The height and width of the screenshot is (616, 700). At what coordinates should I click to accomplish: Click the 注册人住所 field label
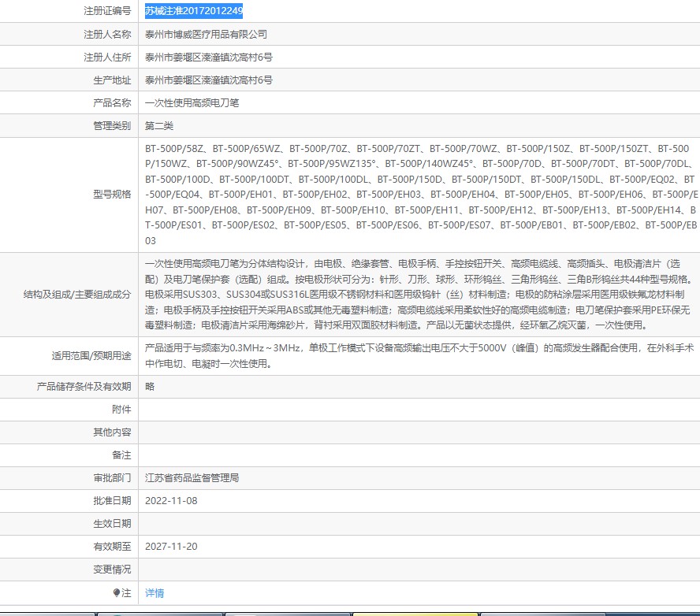tap(107, 57)
